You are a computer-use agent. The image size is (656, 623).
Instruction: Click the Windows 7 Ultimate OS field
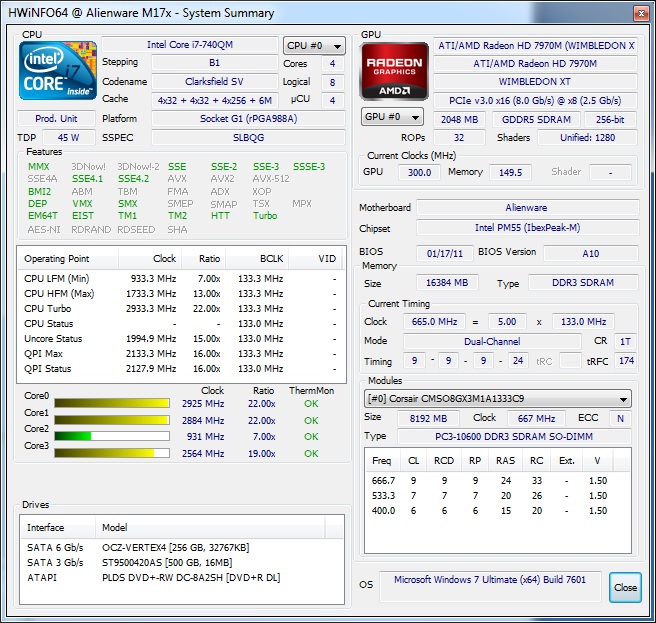(x=490, y=585)
